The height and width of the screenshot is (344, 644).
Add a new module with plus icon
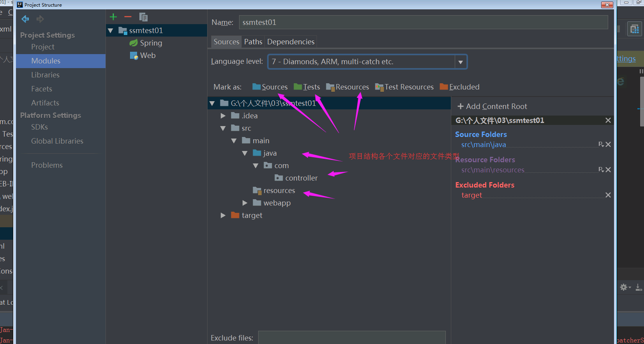(113, 17)
